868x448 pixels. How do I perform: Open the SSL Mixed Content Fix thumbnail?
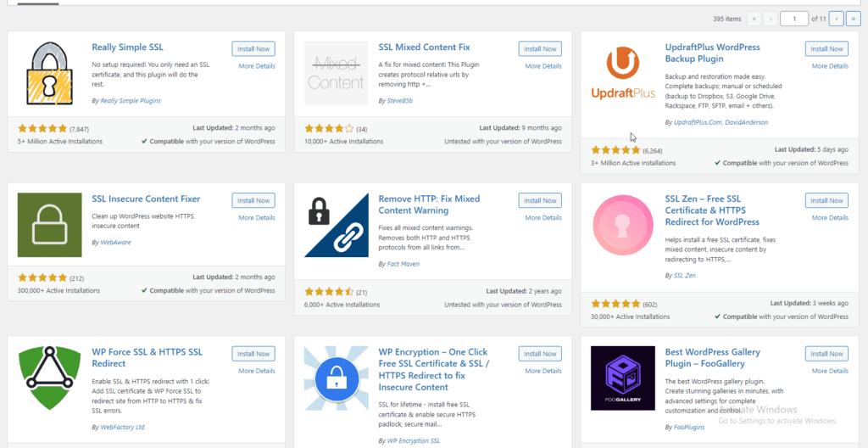pyautogui.click(x=337, y=74)
